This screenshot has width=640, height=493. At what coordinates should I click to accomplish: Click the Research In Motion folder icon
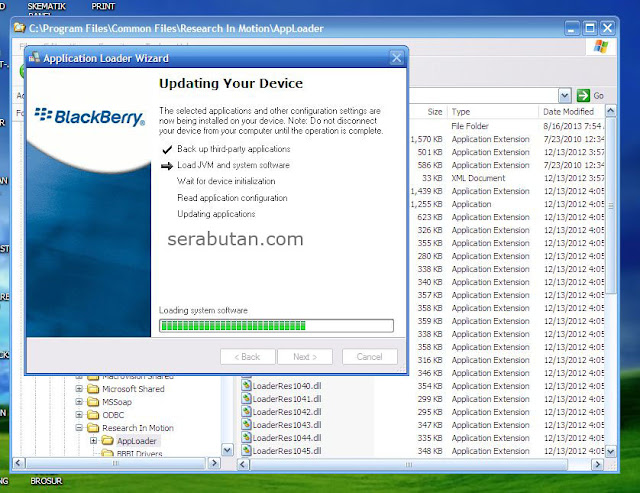(93, 428)
